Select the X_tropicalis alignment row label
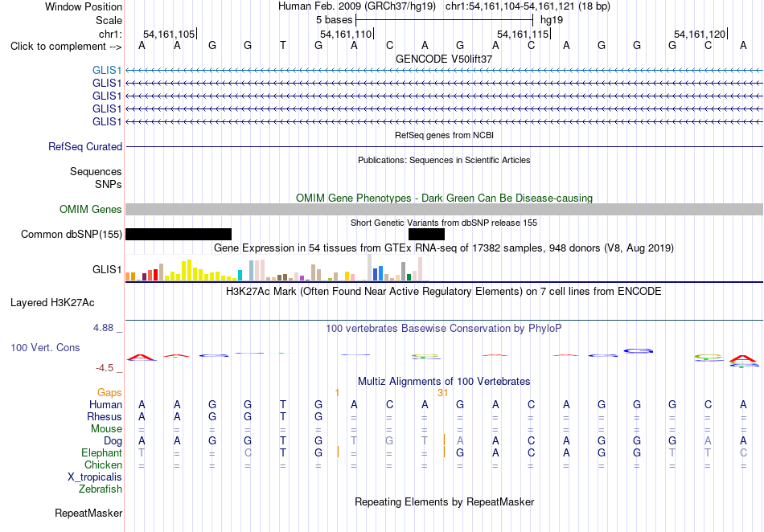The width and height of the screenshot is (764, 532). click(95, 477)
